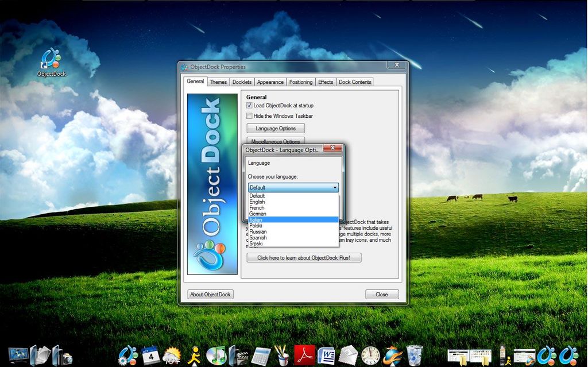Click the About ObjectDock button
The image size is (588, 367).
[210, 293]
